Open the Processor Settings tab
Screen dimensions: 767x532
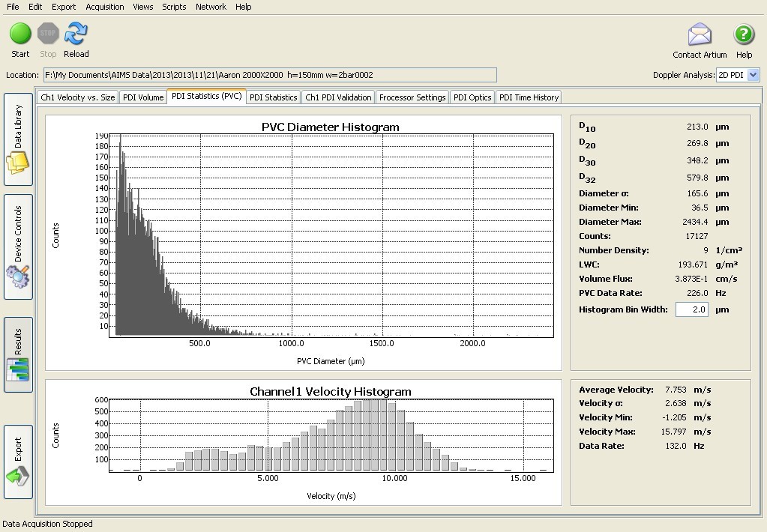coord(412,97)
